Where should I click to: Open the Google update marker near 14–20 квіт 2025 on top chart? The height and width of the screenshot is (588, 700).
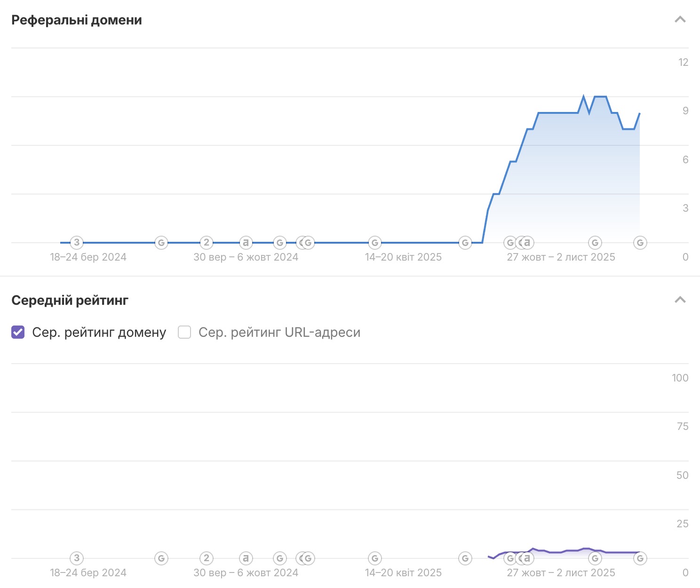375,243
